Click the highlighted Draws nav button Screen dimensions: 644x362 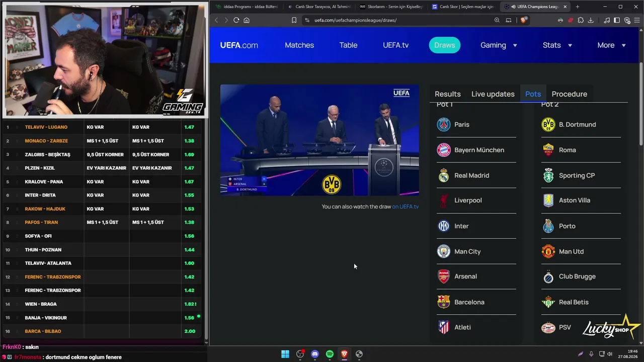445,45
